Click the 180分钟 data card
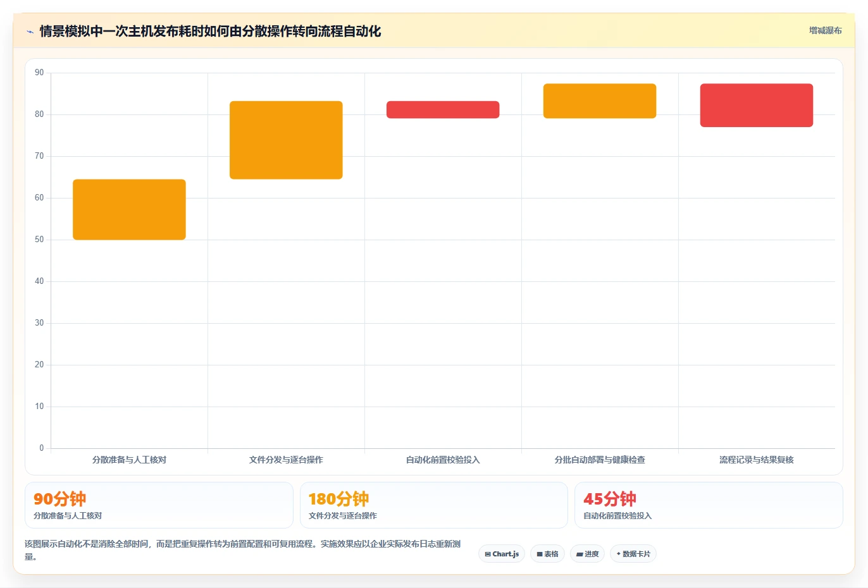Viewport: 868px width, 588px height. [x=433, y=505]
